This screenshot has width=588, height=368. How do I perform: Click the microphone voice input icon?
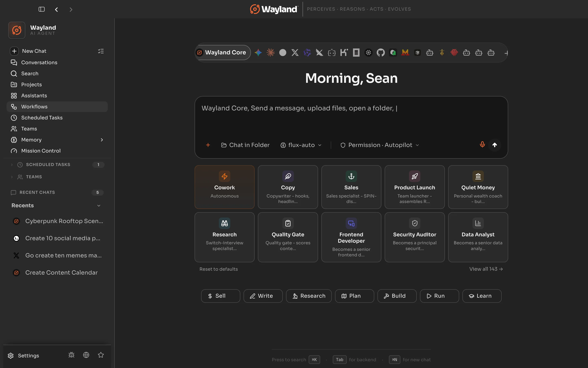(x=482, y=145)
